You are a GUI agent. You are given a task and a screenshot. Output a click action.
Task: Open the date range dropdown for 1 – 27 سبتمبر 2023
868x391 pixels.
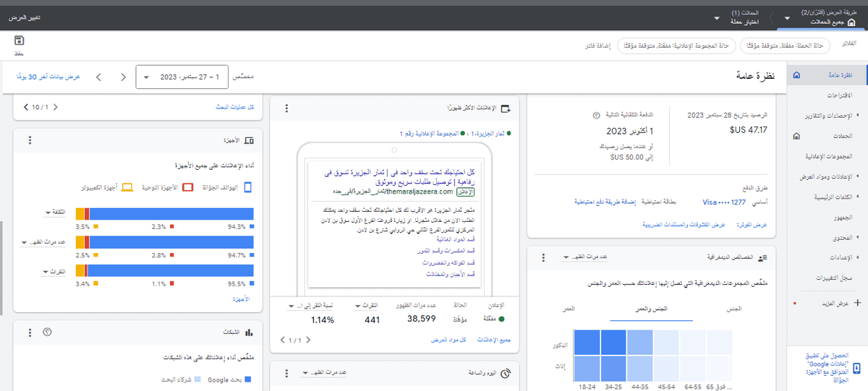182,77
